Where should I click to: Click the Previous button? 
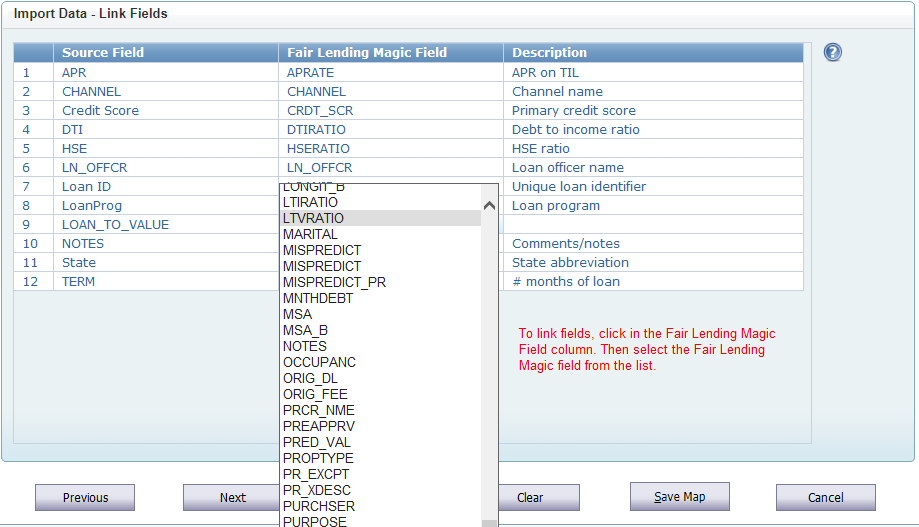85,497
